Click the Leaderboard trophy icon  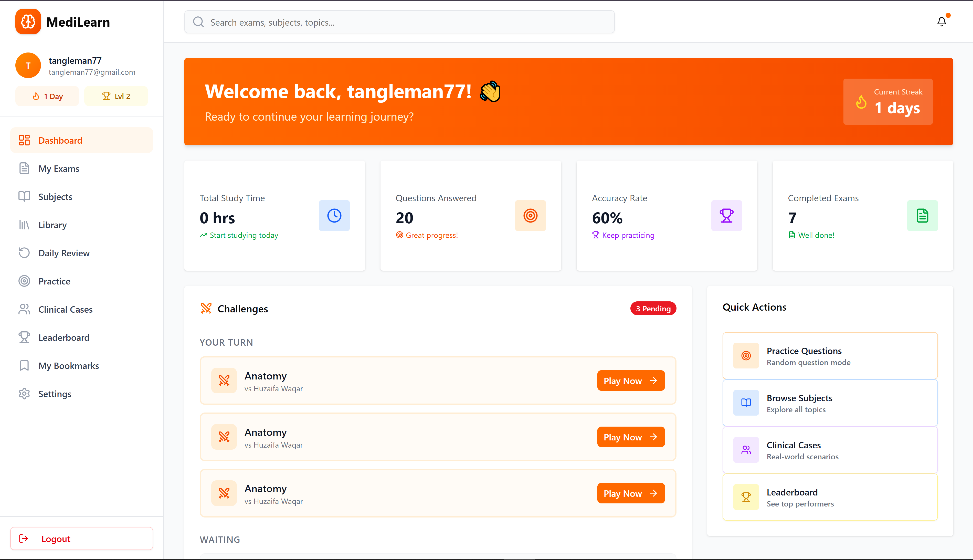pos(24,337)
